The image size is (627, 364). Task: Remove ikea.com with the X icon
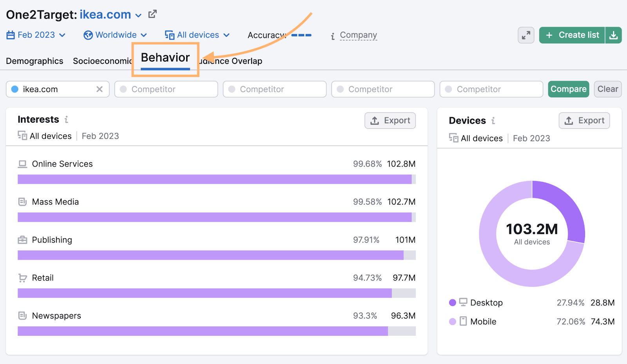[x=100, y=89]
